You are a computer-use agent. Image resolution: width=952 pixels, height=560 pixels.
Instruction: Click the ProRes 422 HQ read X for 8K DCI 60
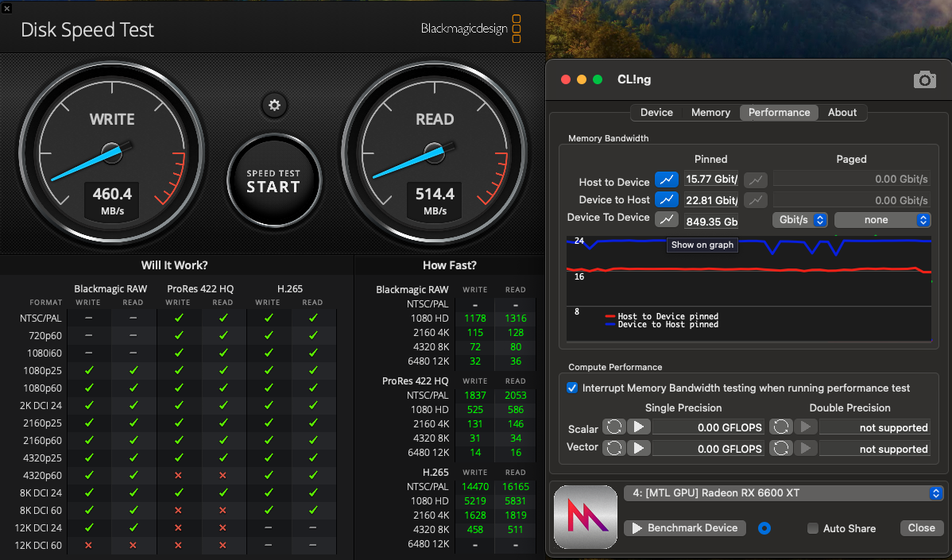point(223,510)
